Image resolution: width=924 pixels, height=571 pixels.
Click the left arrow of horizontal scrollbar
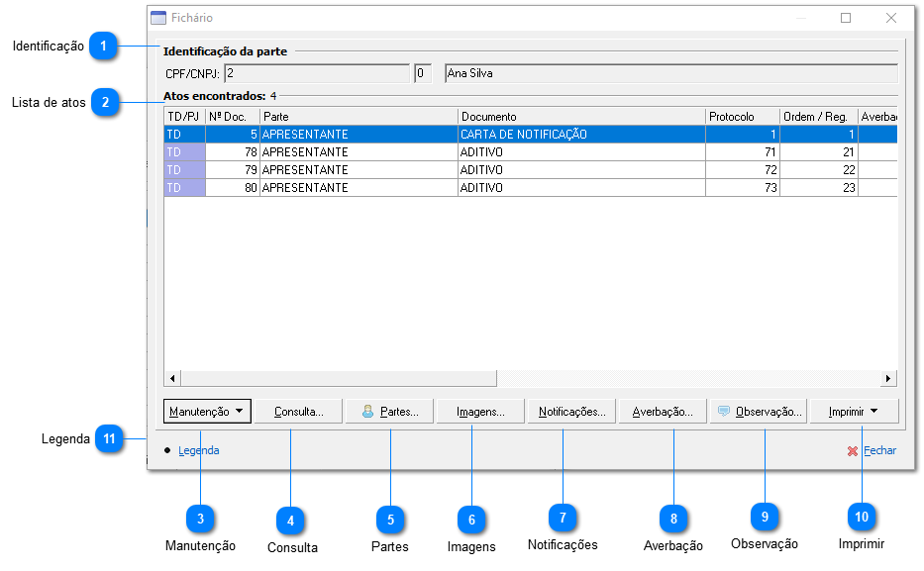172,378
